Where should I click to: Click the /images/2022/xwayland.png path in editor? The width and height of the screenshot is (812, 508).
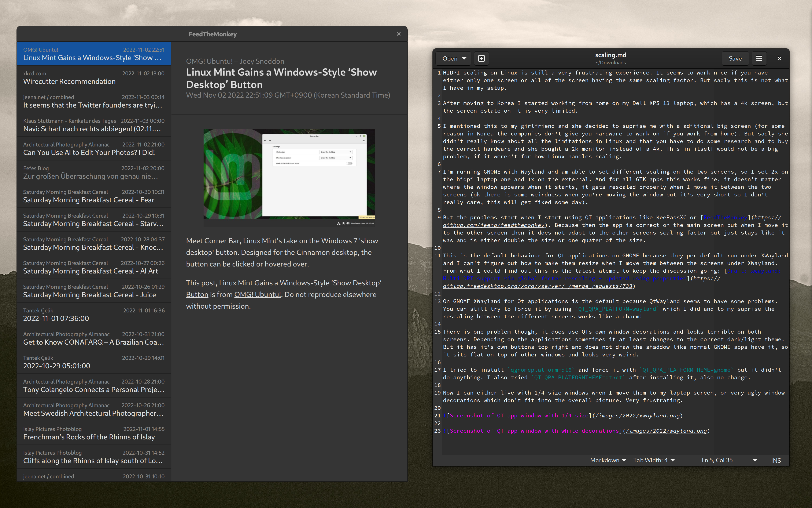pyautogui.click(x=638, y=416)
